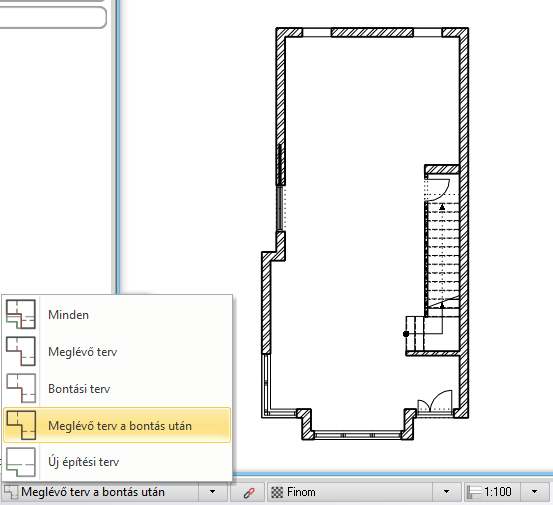Select the Minden renovation filter icon
Image resolution: width=553 pixels, height=505 pixels.
21,314
